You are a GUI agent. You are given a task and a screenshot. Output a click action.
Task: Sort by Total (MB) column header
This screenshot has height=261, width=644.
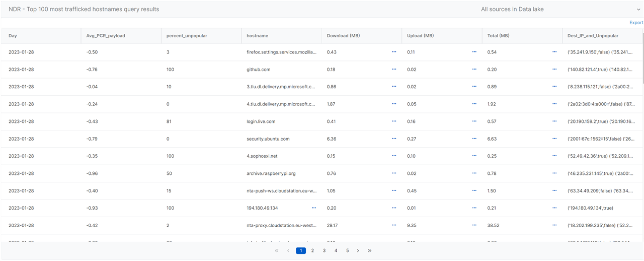(x=498, y=36)
